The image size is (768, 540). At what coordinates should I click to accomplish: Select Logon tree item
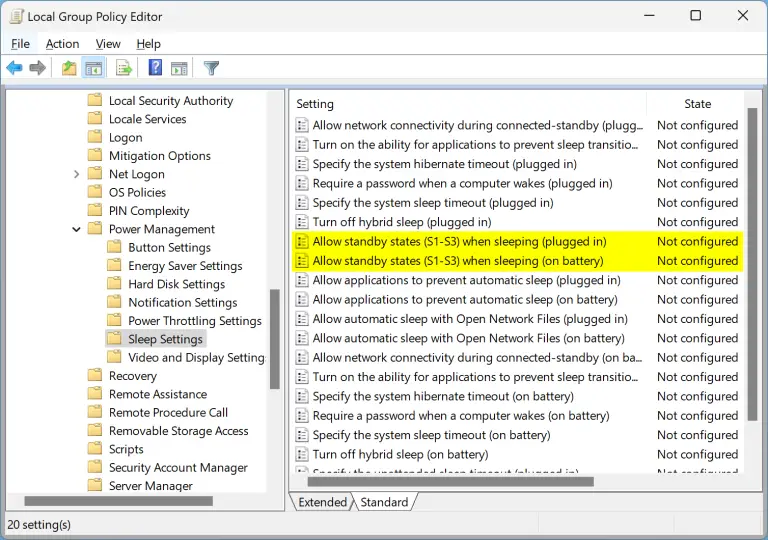pyautogui.click(x=125, y=138)
